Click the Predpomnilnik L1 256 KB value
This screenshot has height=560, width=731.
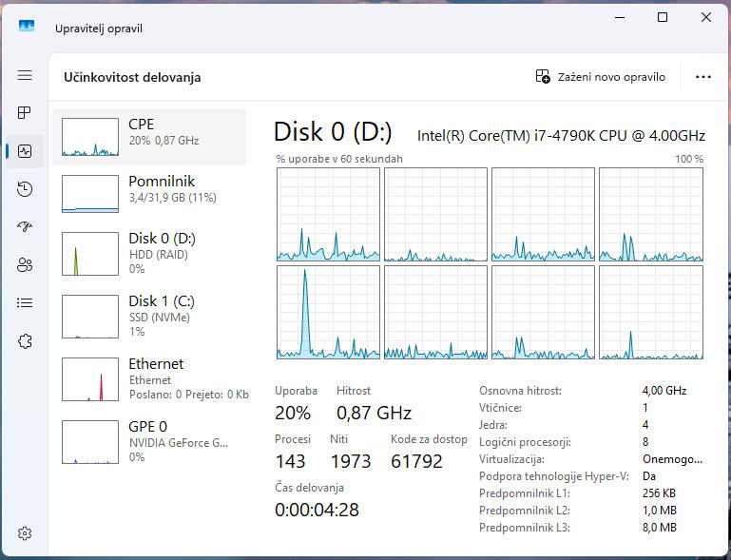659,492
